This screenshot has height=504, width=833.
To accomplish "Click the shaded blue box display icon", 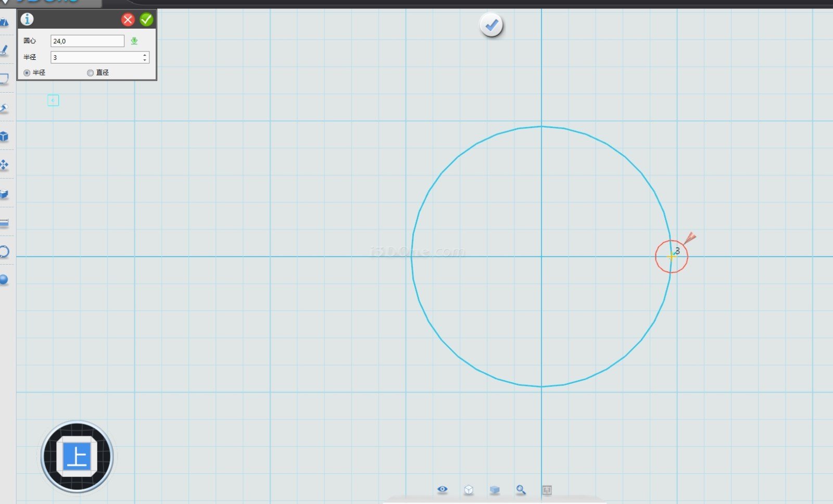I will tap(495, 490).
